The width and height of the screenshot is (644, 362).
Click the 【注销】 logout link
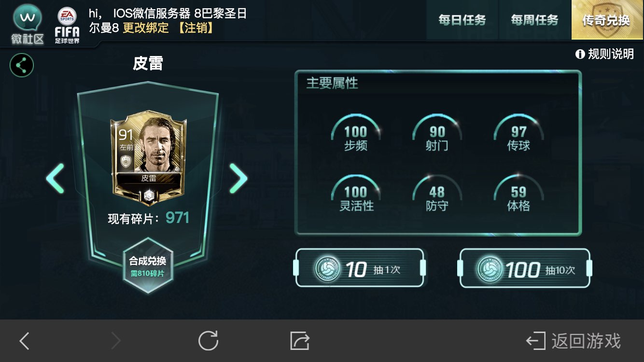(195, 28)
